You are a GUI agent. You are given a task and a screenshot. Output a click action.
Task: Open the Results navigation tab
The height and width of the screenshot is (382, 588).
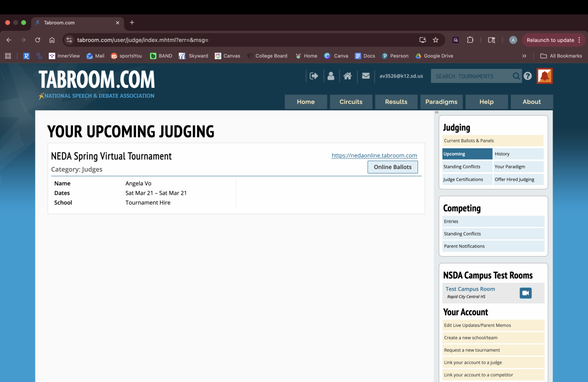pyautogui.click(x=396, y=102)
